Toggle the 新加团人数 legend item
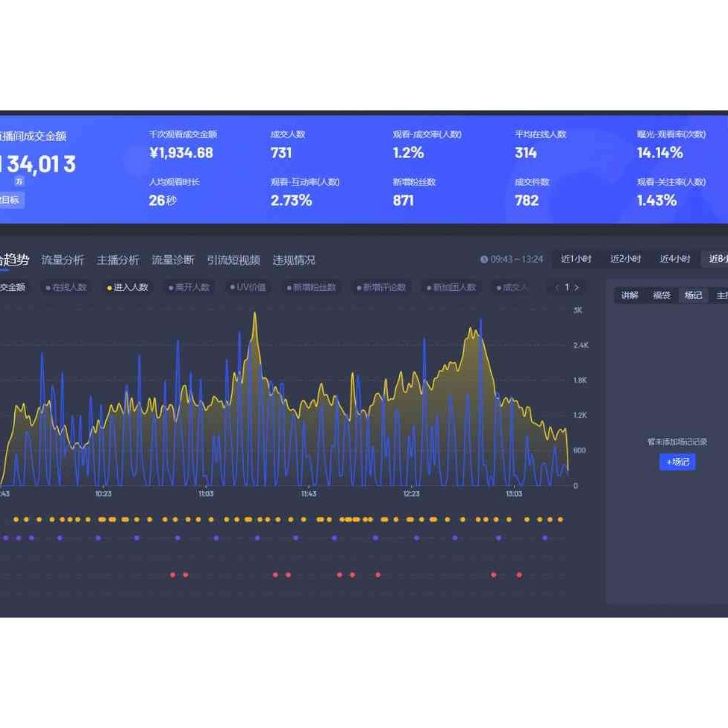This screenshot has width=728, height=728. [x=451, y=287]
